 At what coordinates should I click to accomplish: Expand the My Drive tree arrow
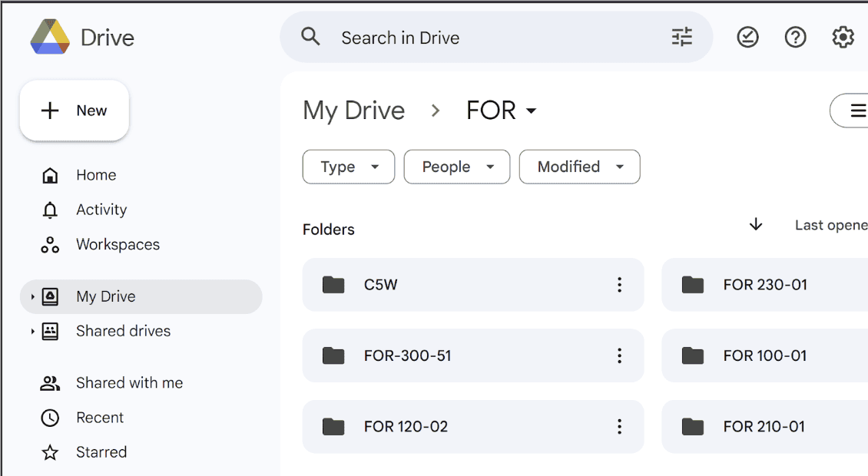[32, 296]
